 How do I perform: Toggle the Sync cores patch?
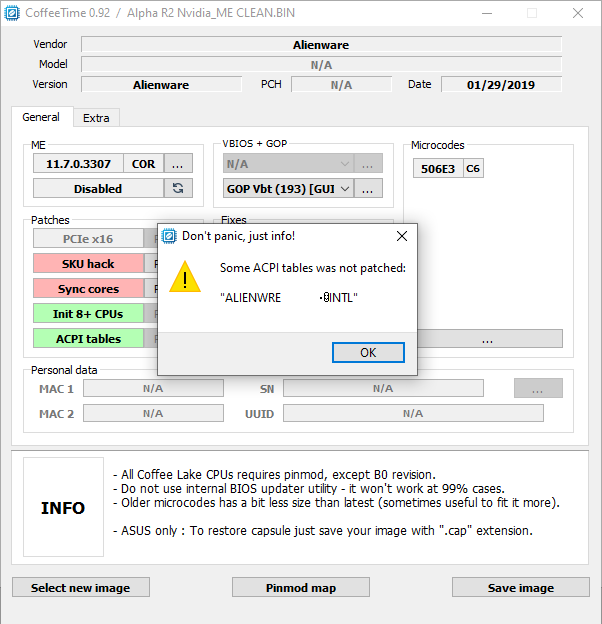coord(88,289)
